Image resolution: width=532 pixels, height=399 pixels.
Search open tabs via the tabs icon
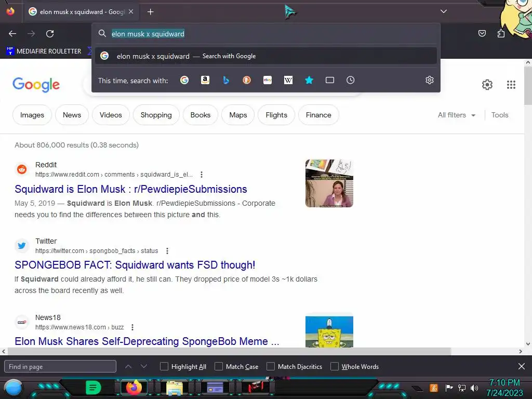[x=330, y=80]
